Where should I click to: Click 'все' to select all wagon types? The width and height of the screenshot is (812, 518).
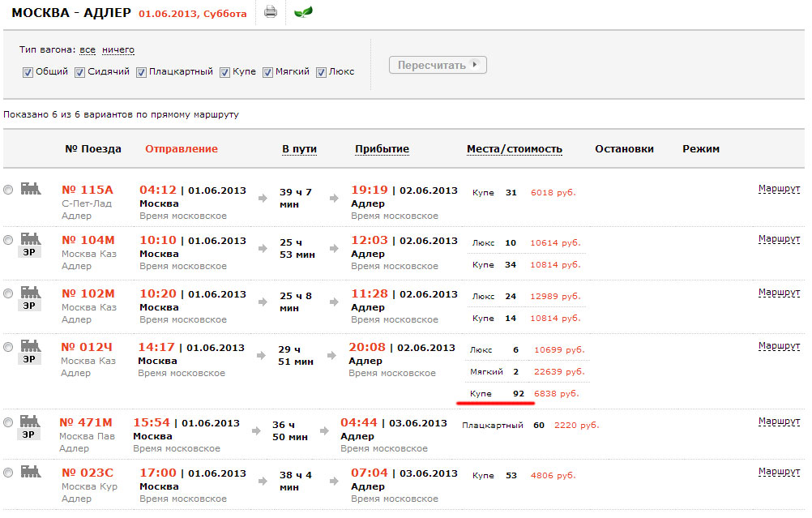(x=88, y=50)
